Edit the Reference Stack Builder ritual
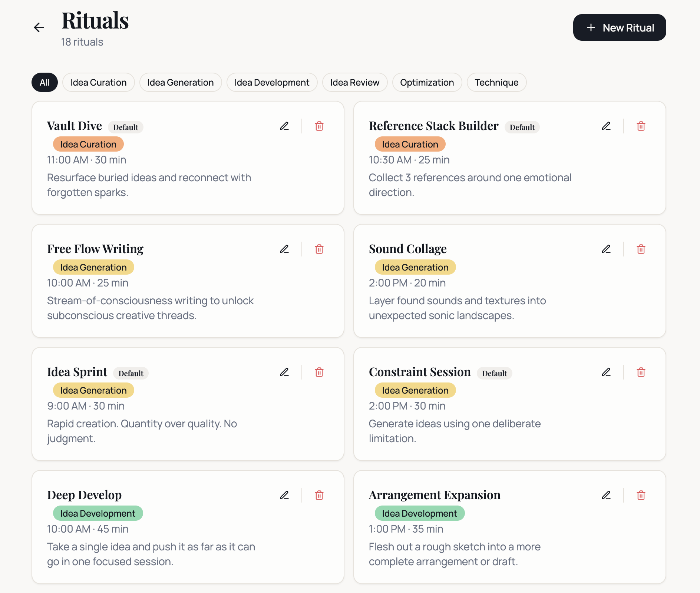Image resolution: width=700 pixels, height=593 pixels. pyautogui.click(x=606, y=126)
